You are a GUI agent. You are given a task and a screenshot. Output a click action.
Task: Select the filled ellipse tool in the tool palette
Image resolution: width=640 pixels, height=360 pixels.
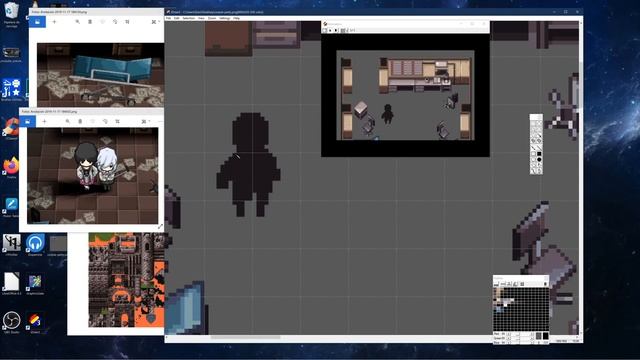pos(539,160)
